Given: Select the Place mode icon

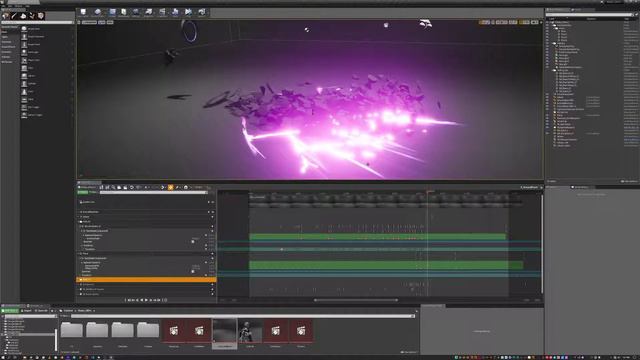Looking at the screenshot, I should coord(5,16).
